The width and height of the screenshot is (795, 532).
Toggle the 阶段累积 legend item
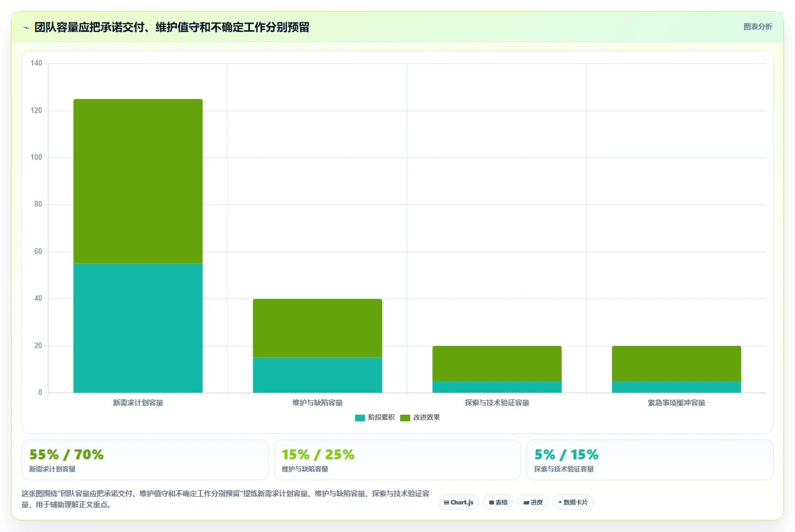(x=375, y=417)
